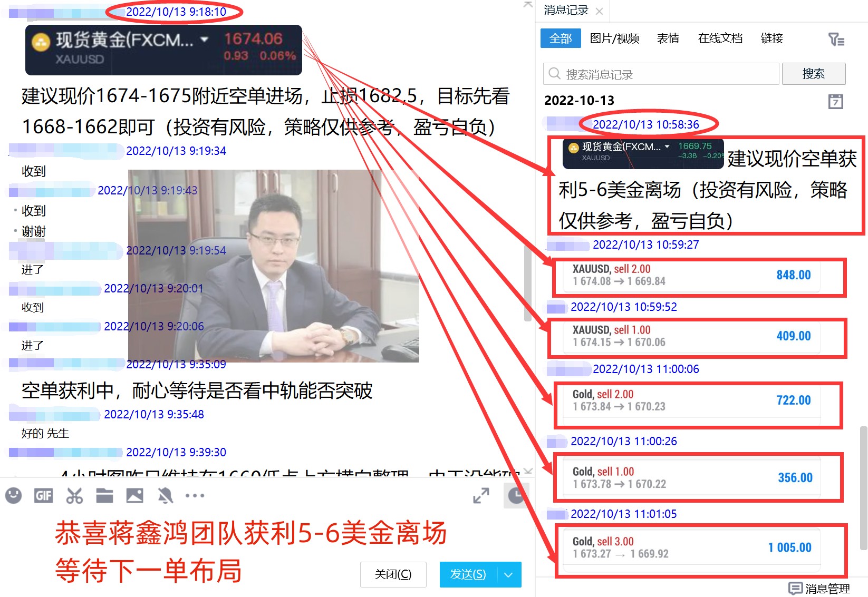Click the 搜索消息记录 search field
The height and width of the screenshot is (597, 868).
click(661, 74)
